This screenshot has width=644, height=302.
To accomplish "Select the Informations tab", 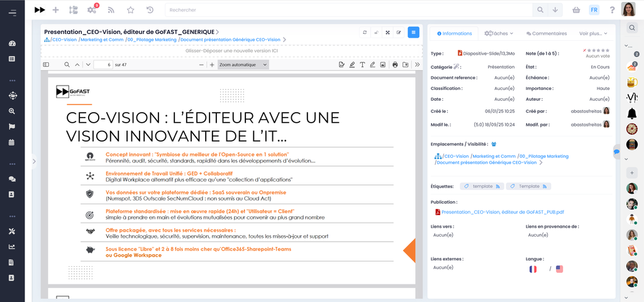I will (x=454, y=33).
